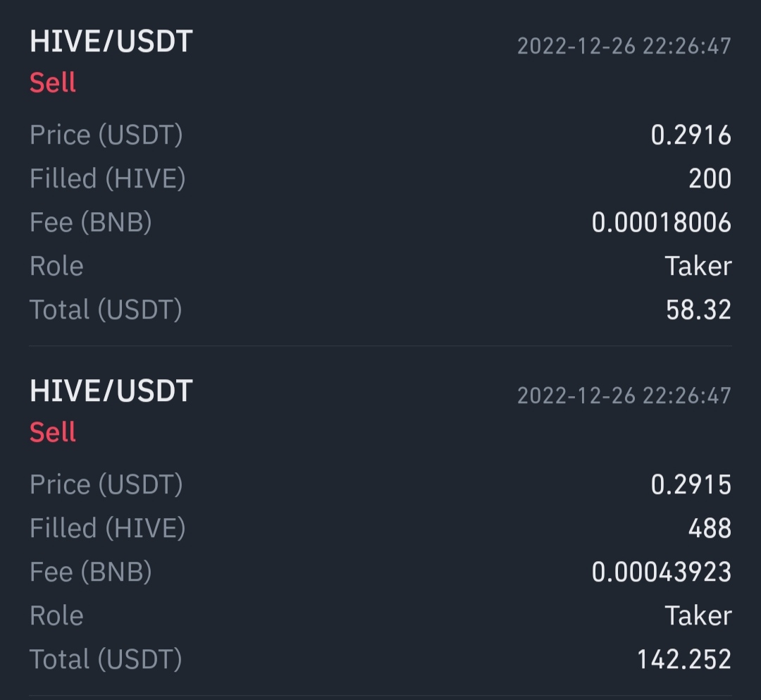Tap the filled amount 200

pos(710,178)
